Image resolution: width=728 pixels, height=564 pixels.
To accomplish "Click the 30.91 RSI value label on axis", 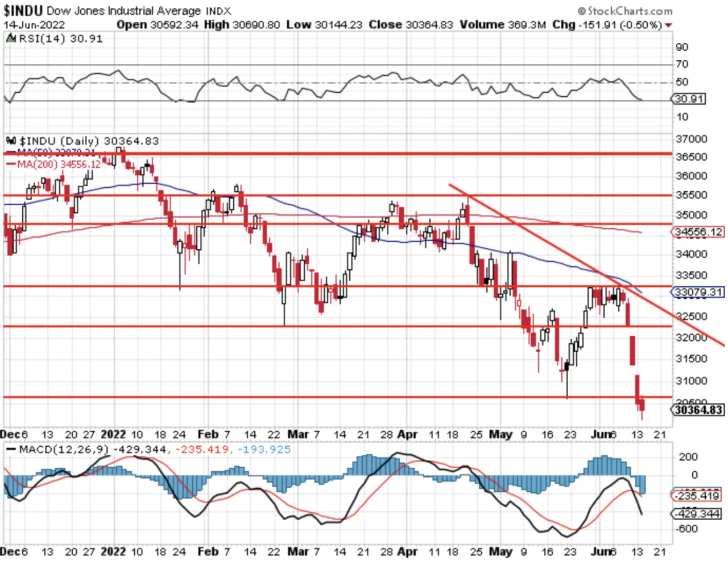I will point(689,99).
